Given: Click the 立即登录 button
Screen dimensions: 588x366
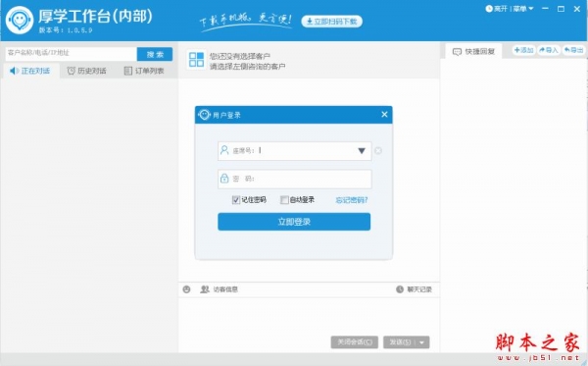Looking at the screenshot, I should tap(294, 222).
